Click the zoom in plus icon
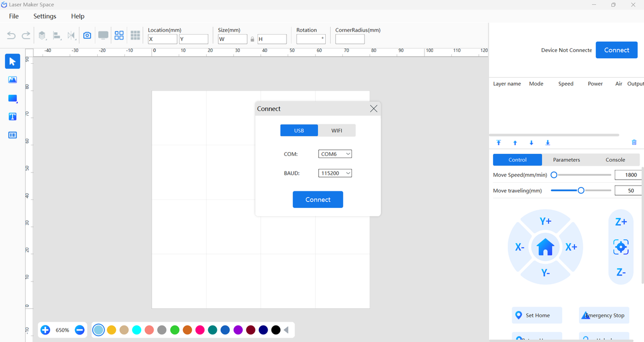The width and height of the screenshot is (644, 342). pos(45,330)
